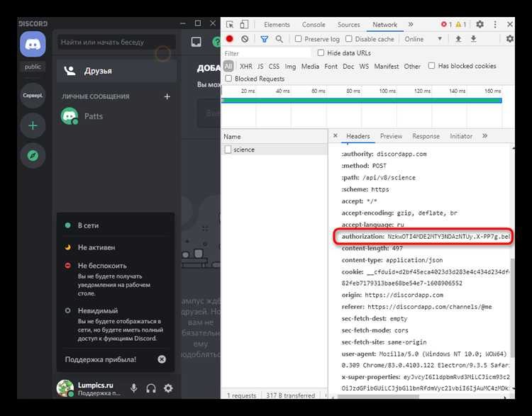Image resolution: width=532 pixels, height=416 pixels.
Task: Open Network panel settings gear
Action: (509, 39)
